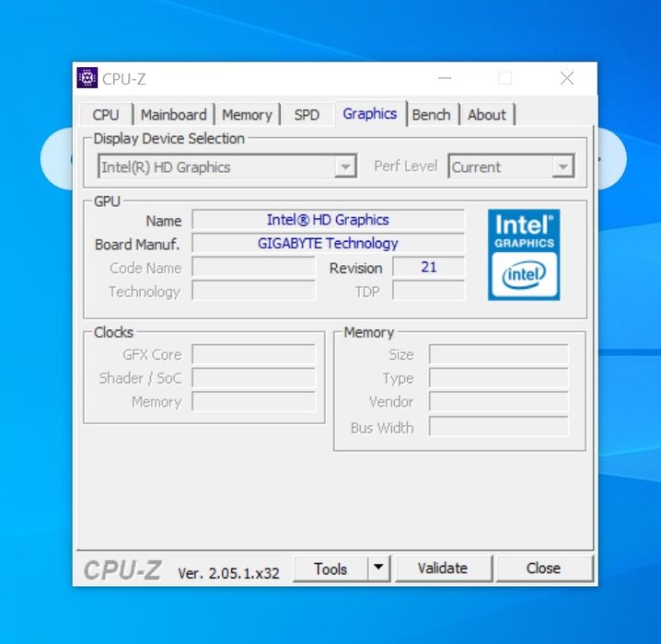
Task: Click the Tools button
Action: [x=330, y=569]
